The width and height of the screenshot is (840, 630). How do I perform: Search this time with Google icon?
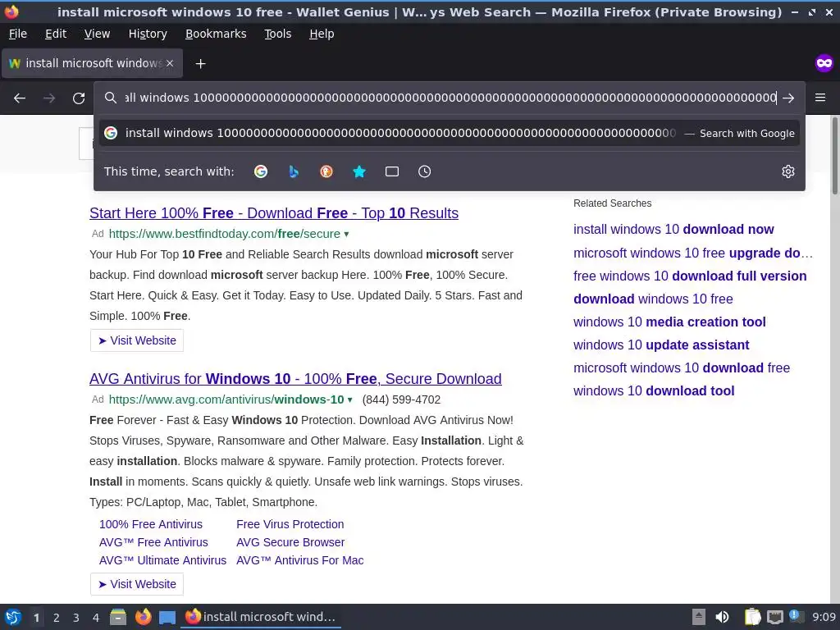(261, 171)
